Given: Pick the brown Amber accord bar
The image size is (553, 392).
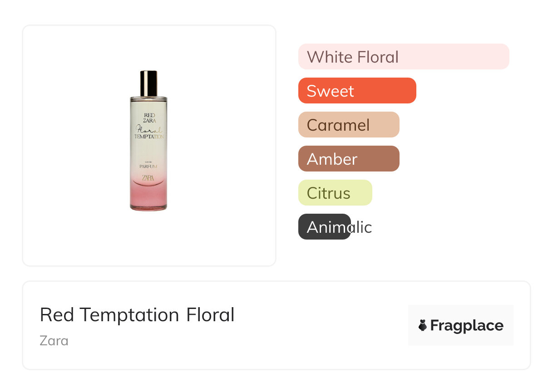Looking at the screenshot, I should [348, 159].
